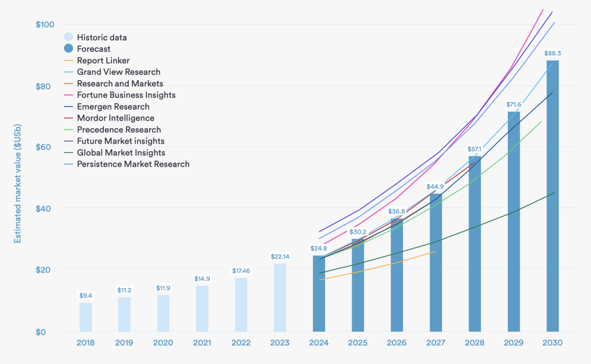The image size is (591, 364).
Task: Toggle Fortune Business Insights legend item
Action: point(126,95)
